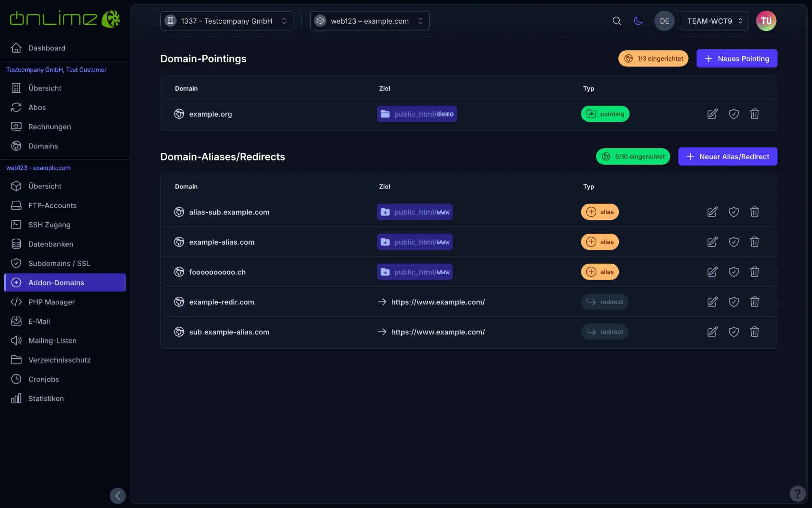Delete alias-sub.example.com alias

tap(755, 212)
